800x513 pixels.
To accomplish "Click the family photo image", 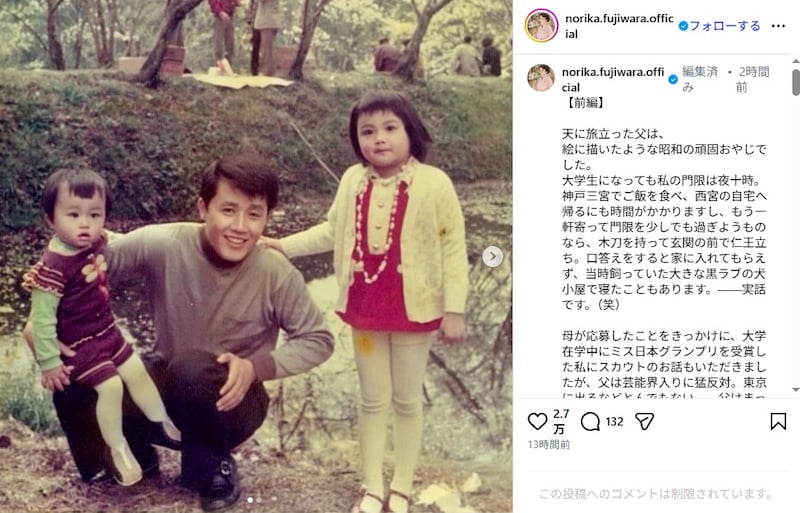I will 256,256.
